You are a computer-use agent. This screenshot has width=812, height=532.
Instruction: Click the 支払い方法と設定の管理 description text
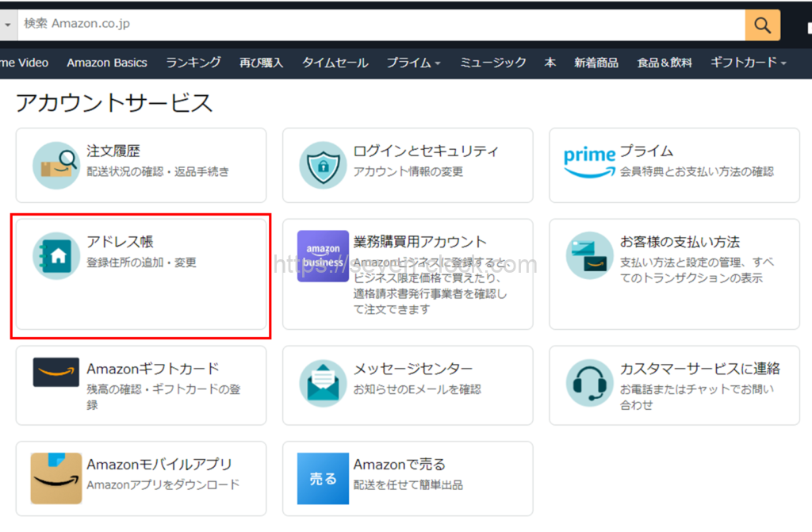[697, 270]
